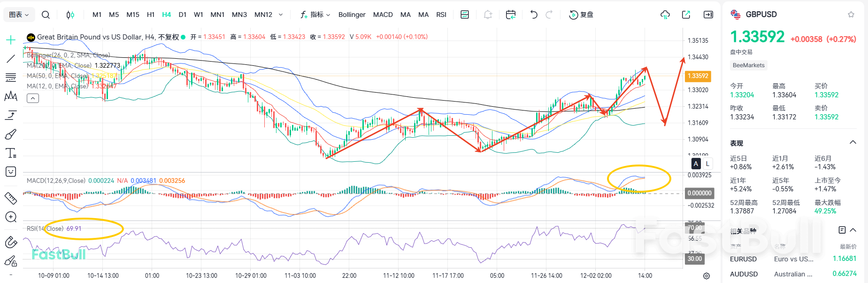The image size is (868, 283).
Task: Toggle logarithmic scale L button
Action: tap(707, 164)
